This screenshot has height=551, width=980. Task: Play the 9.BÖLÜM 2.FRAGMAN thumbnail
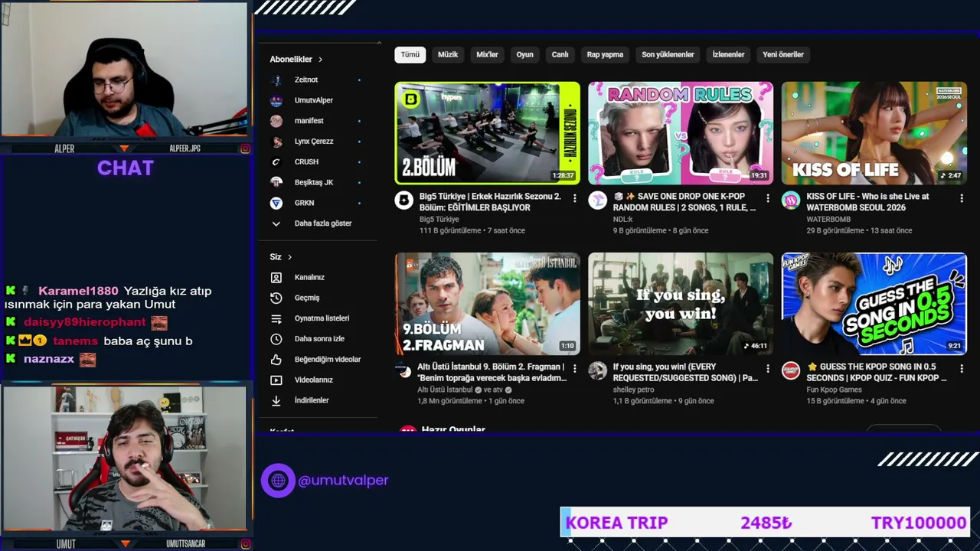coord(487,304)
